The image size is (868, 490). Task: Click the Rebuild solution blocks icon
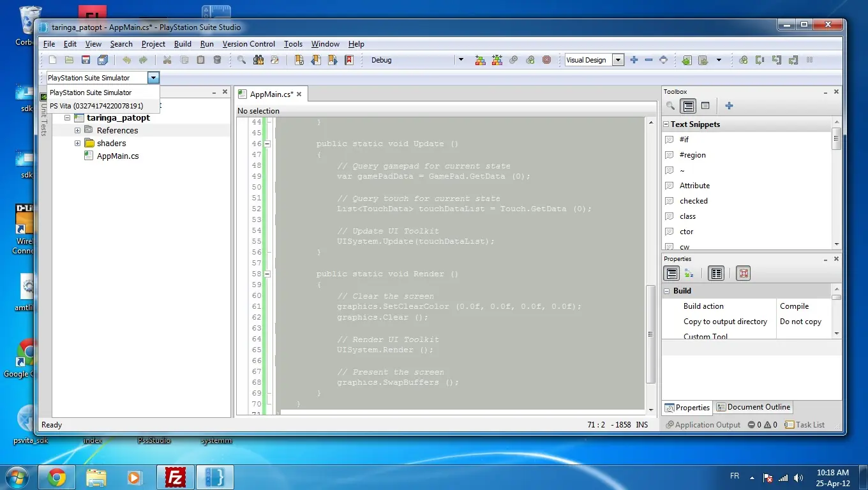[497, 60]
